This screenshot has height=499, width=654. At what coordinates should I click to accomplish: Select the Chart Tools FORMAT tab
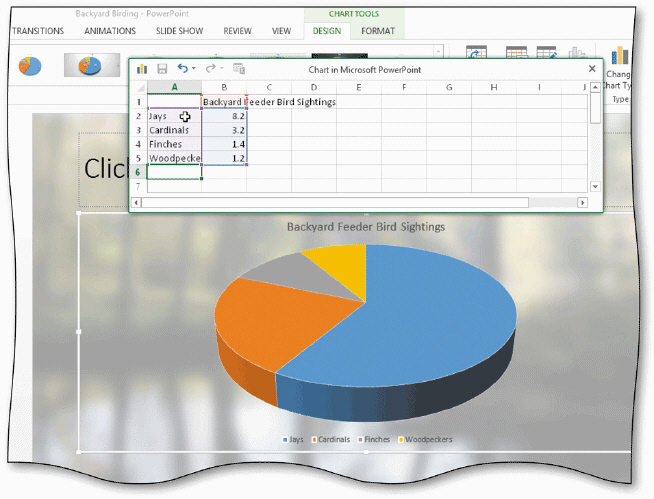click(x=378, y=31)
